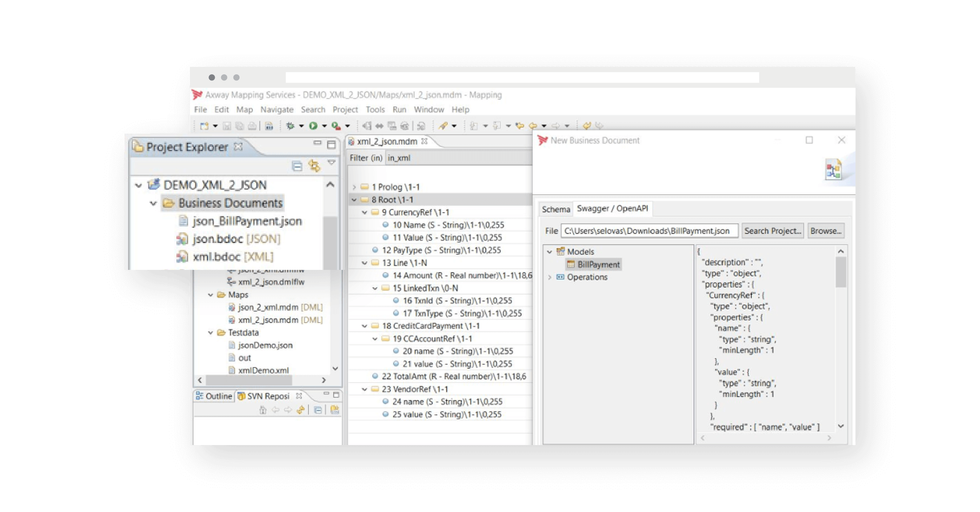Click the BillPayment.json file path field
The image size is (980, 512).
(649, 231)
